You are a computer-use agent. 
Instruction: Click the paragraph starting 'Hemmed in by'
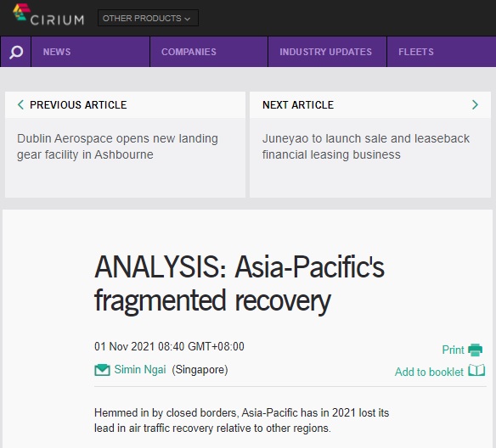(242, 421)
